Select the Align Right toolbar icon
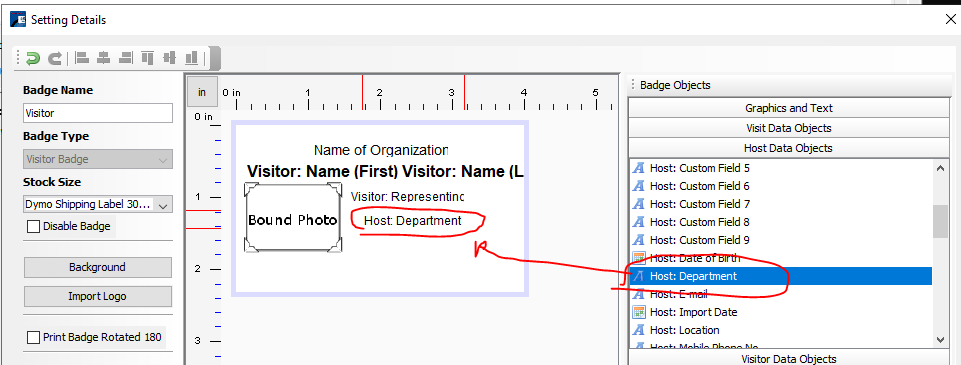The image size is (961, 365). click(x=126, y=58)
